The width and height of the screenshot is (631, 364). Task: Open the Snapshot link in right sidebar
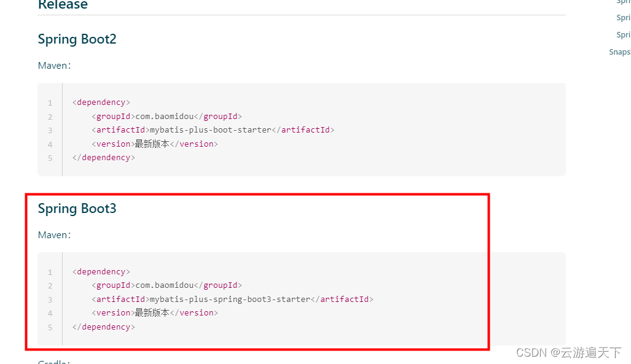point(619,52)
